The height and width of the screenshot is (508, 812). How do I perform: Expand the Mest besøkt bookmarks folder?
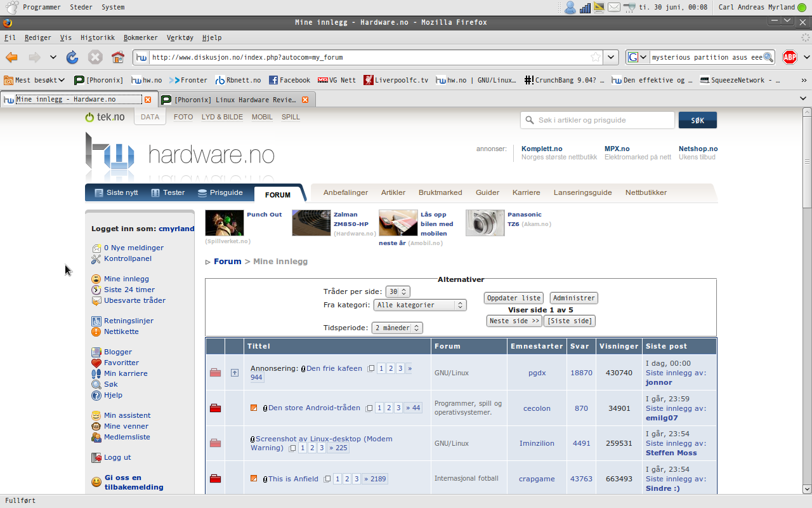pos(35,80)
